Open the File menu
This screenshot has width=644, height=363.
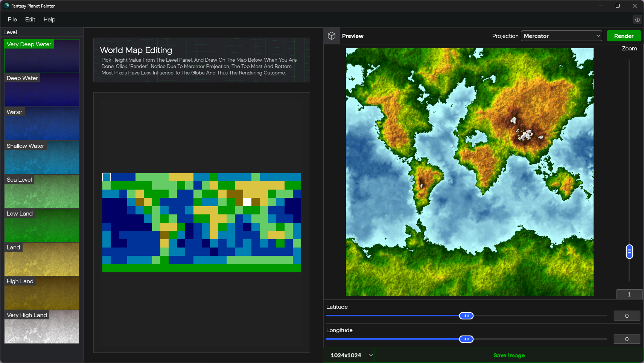[12, 20]
